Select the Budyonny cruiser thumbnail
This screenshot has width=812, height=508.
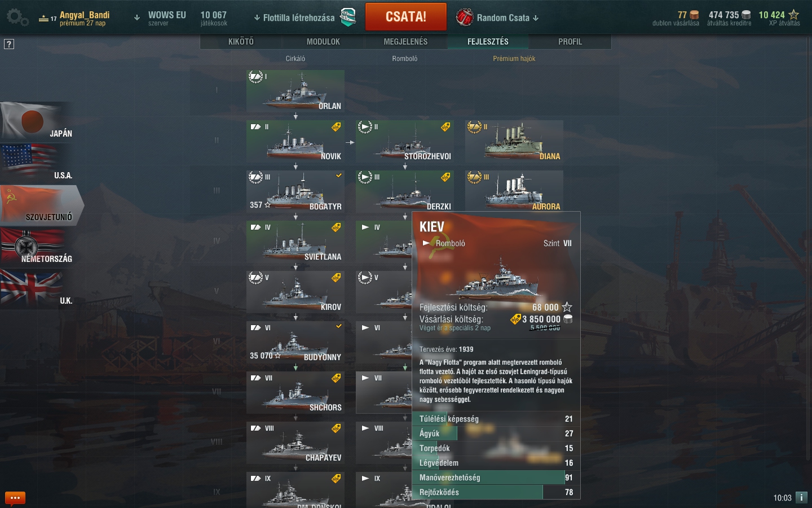pos(295,343)
